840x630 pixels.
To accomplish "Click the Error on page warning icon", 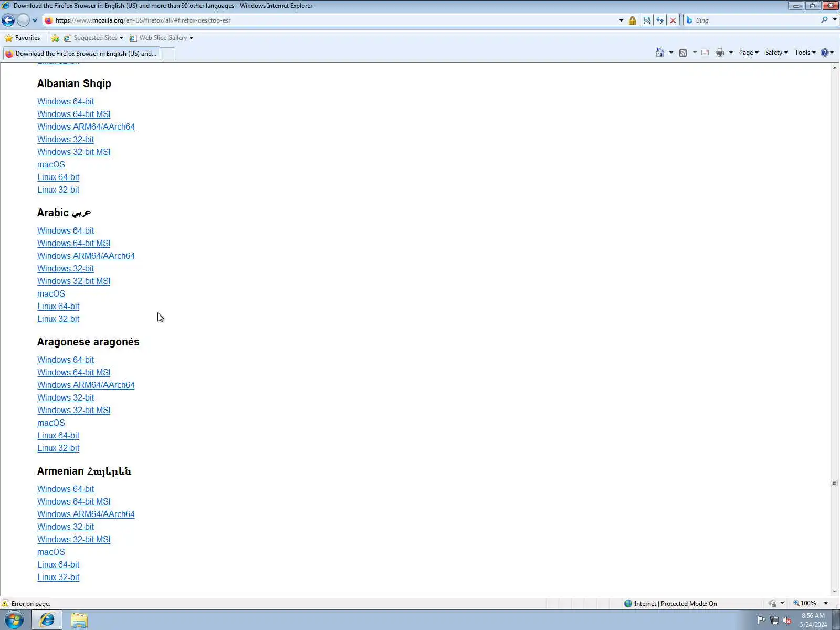I will (6, 604).
